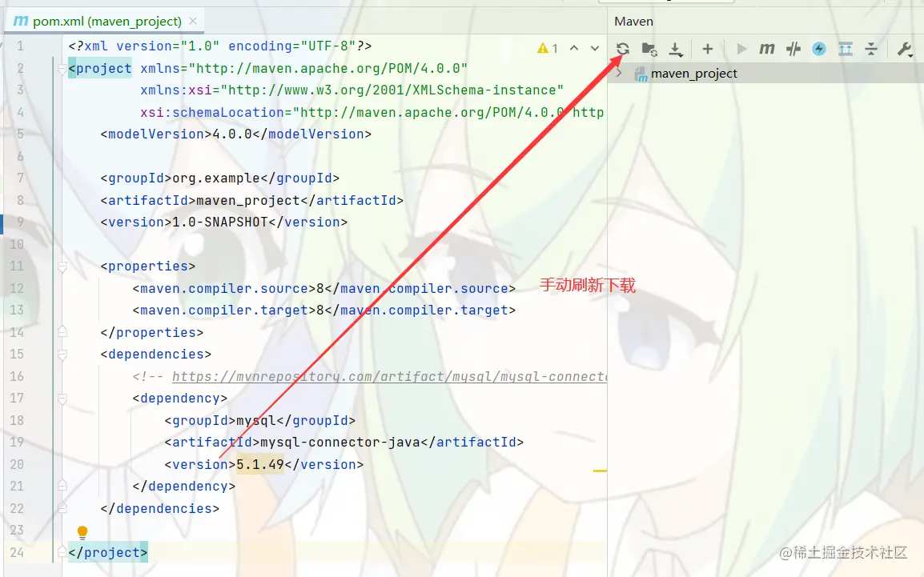Collapse dependency block fold at line 17
The width and height of the screenshot is (924, 577).
[62, 399]
